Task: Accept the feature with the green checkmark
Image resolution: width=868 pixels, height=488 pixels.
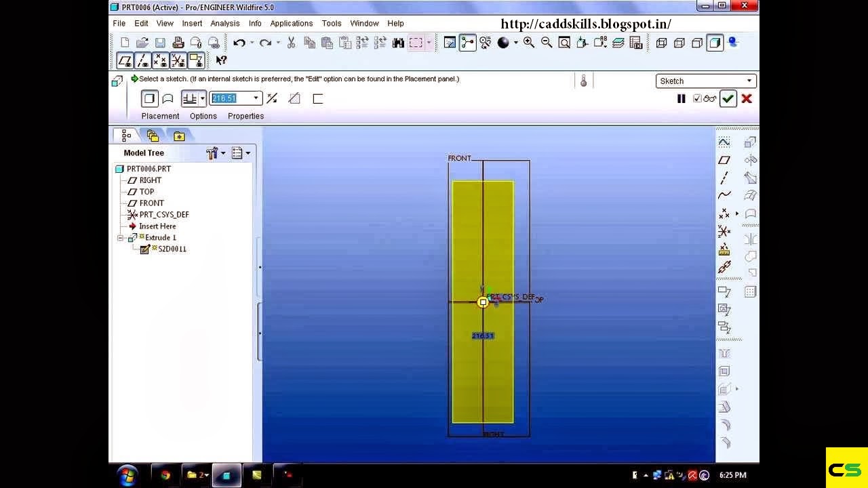Action: tap(728, 98)
